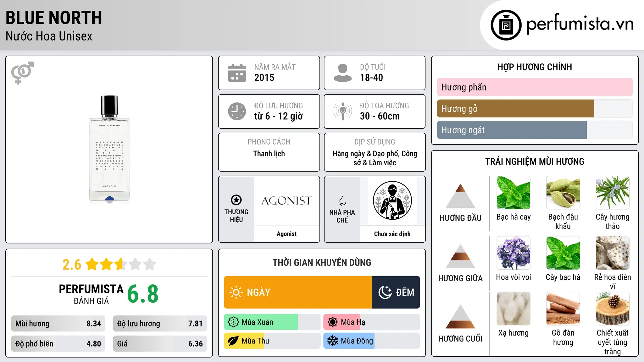The width and height of the screenshot is (644, 362).
Task: Click the Mùi hương 8.34 score row
Action: pos(58,324)
